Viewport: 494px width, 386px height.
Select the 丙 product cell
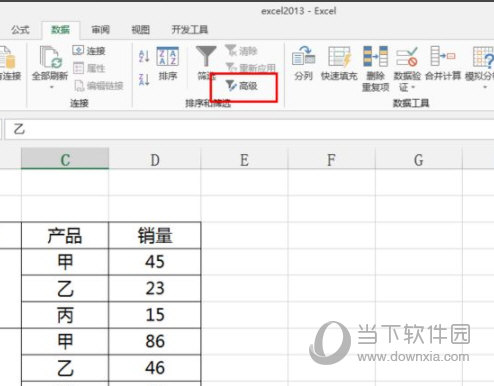click(65, 315)
